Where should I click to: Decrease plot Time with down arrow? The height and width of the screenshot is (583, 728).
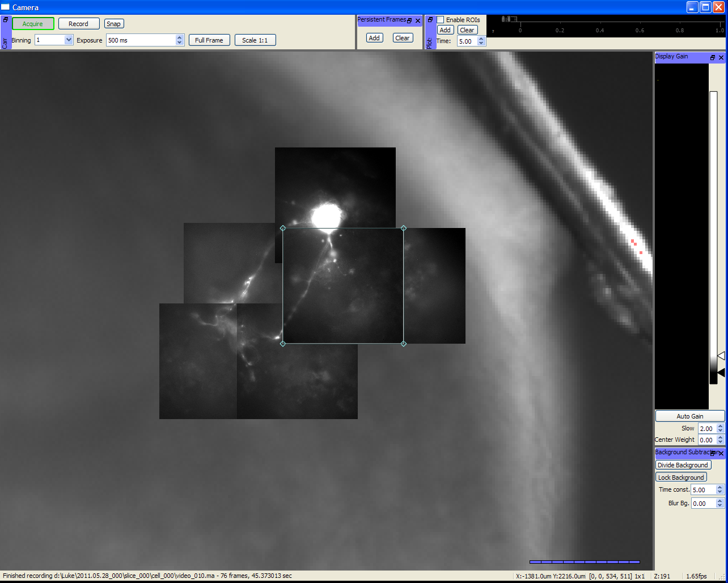tap(481, 44)
